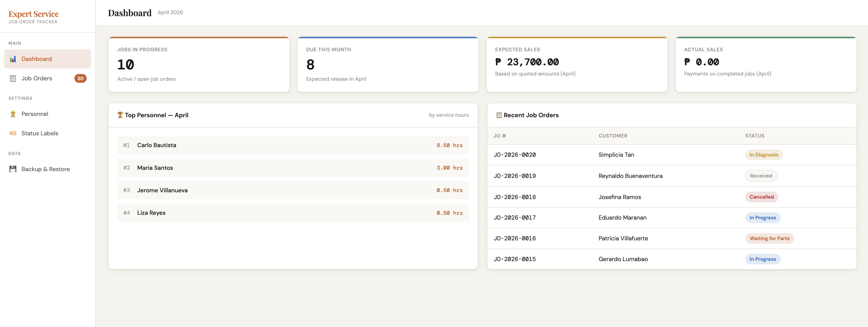Click the 20 badge on Job Orders
The width and height of the screenshot is (868, 327).
[x=80, y=78]
